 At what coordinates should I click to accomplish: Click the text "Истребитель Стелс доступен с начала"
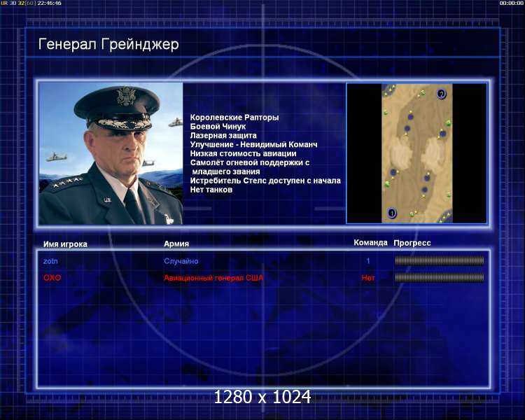(265, 181)
